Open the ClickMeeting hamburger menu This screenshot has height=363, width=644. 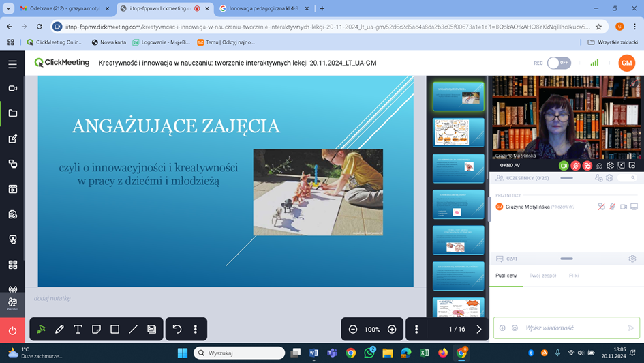click(x=12, y=64)
